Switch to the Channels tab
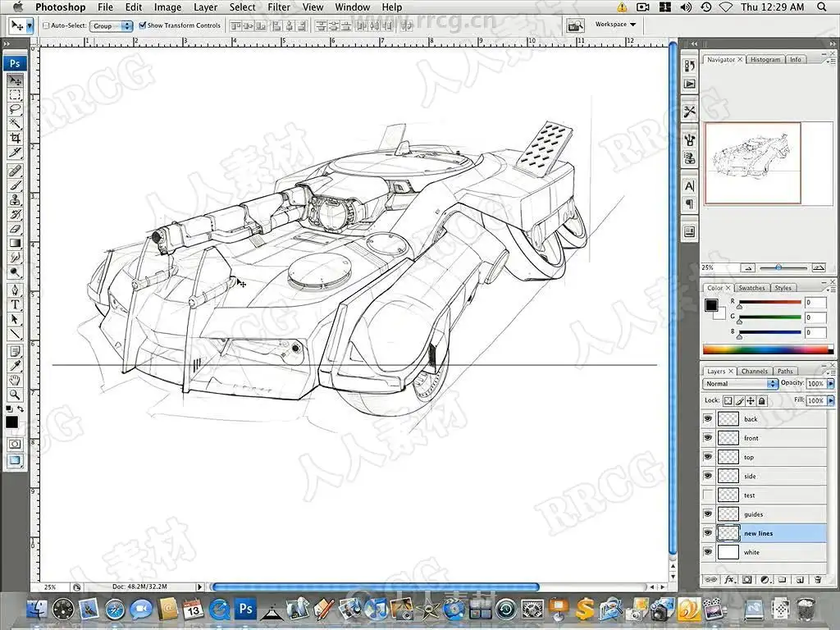The height and width of the screenshot is (630, 840). (754, 371)
